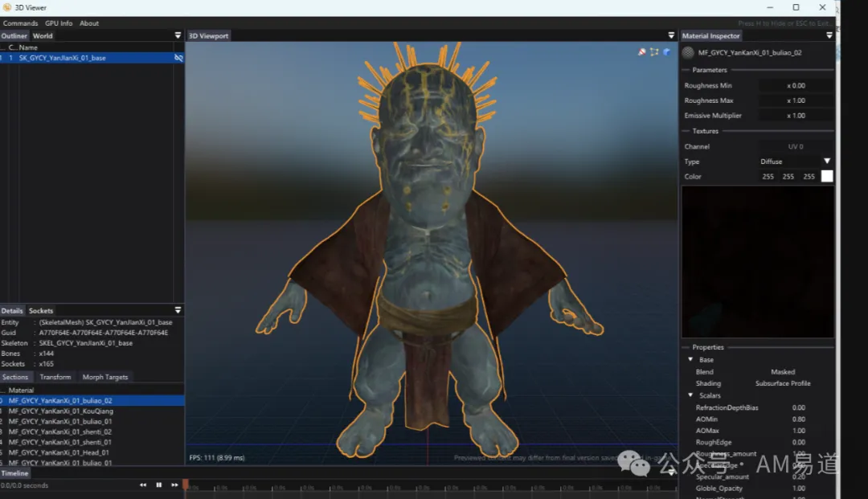This screenshot has height=499, width=868.
Task: Select material MF_GYCY_YanKanXi_01_Head_01
Action: pyautogui.click(x=92, y=452)
